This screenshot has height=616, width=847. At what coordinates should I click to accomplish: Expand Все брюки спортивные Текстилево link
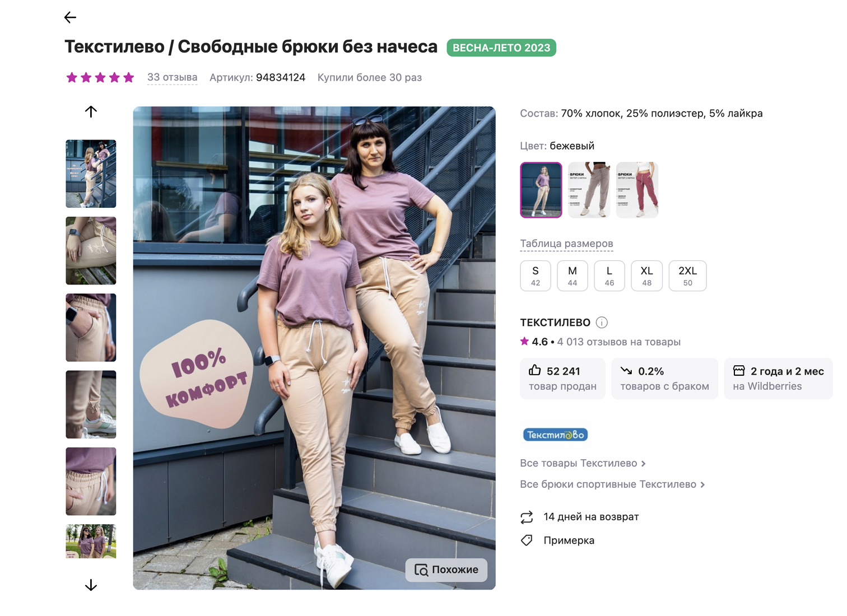[612, 484]
